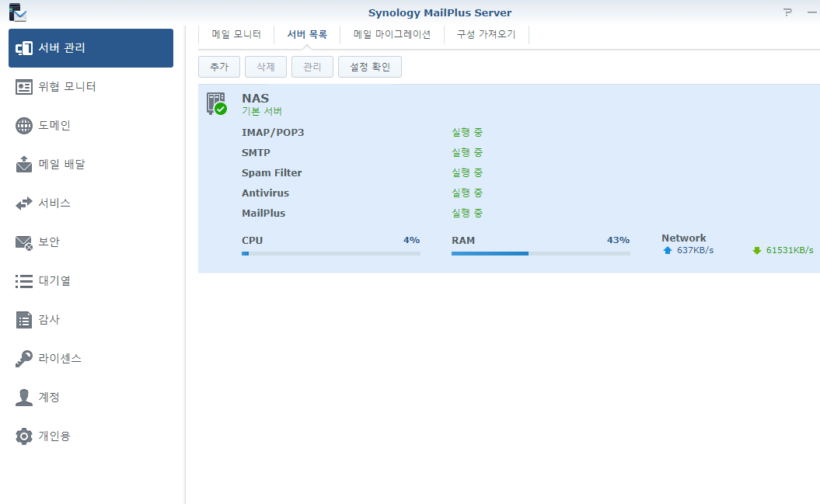This screenshot has height=504, width=820.
Task: Click 실행 중 status beside SMTP
Action: pyautogui.click(x=467, y=153)
